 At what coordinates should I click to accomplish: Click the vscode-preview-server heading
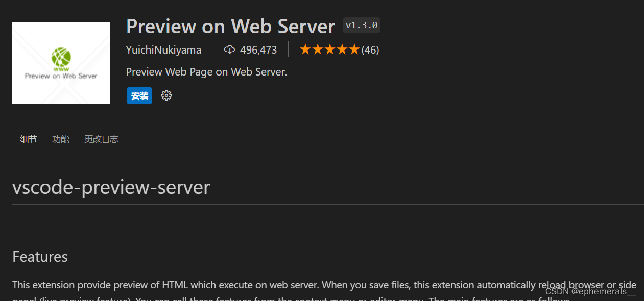click(111, 187)
